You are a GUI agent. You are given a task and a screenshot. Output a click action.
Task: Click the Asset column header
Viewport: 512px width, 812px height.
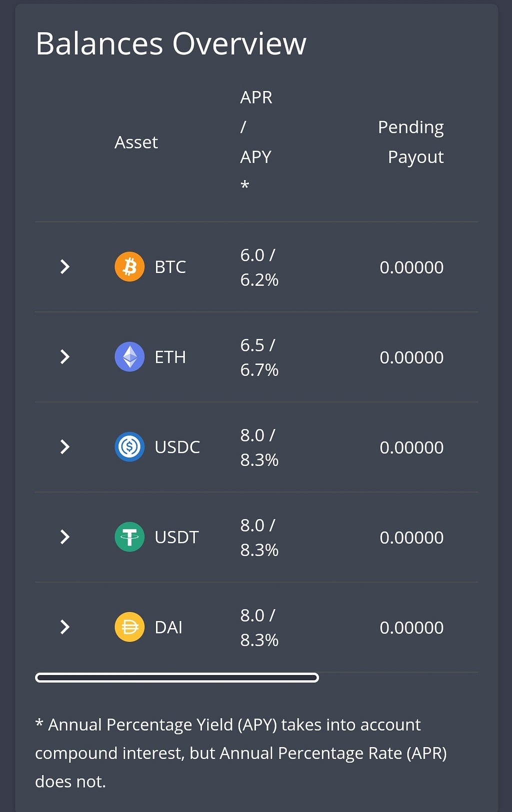tap(136, 142)
